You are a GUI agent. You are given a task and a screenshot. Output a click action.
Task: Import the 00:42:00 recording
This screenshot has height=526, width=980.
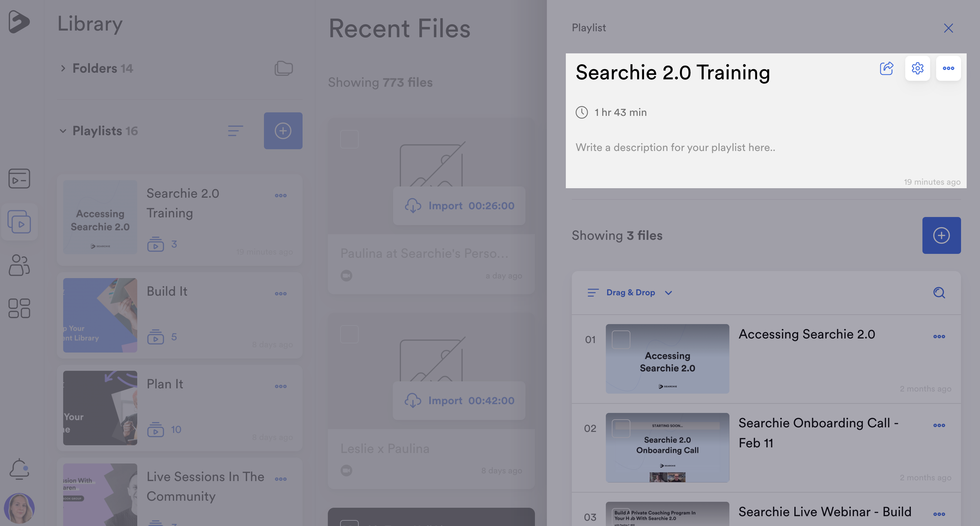pyautogui.click(x=459, y=401)
